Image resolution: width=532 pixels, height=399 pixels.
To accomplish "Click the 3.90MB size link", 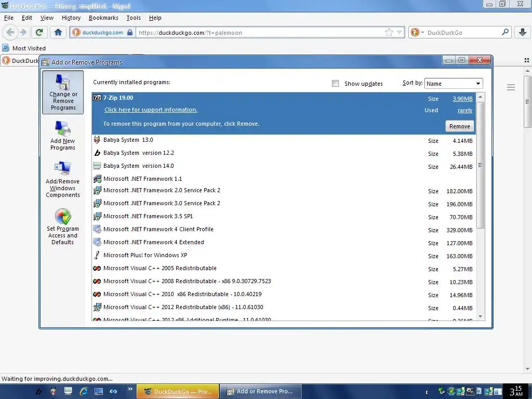I will click(x=462, y=99).
